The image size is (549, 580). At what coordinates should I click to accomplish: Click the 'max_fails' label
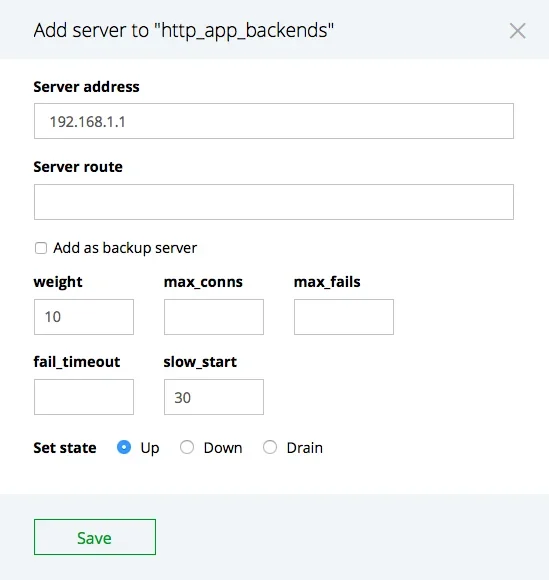(x=327, y=282)
